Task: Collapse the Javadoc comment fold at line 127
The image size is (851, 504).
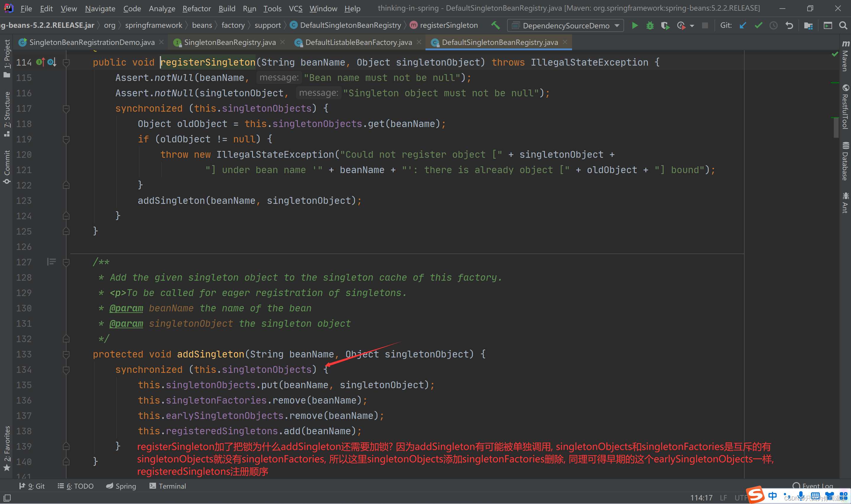Action: (66, 262)
